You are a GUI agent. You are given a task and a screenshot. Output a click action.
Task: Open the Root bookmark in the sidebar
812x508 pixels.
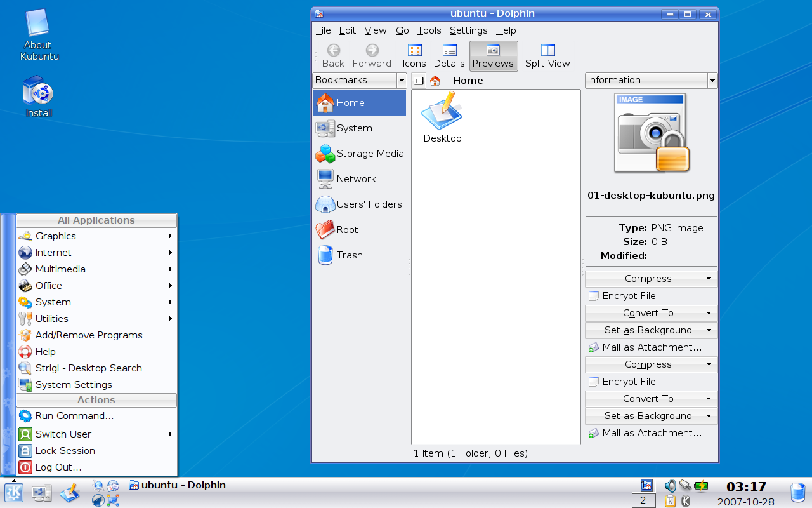[x=360, y=230]
